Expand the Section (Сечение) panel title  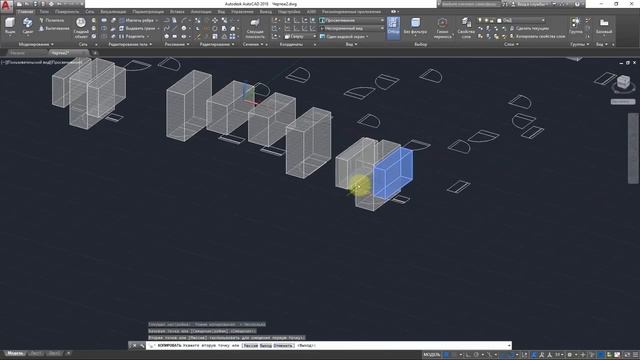(253, 44)
